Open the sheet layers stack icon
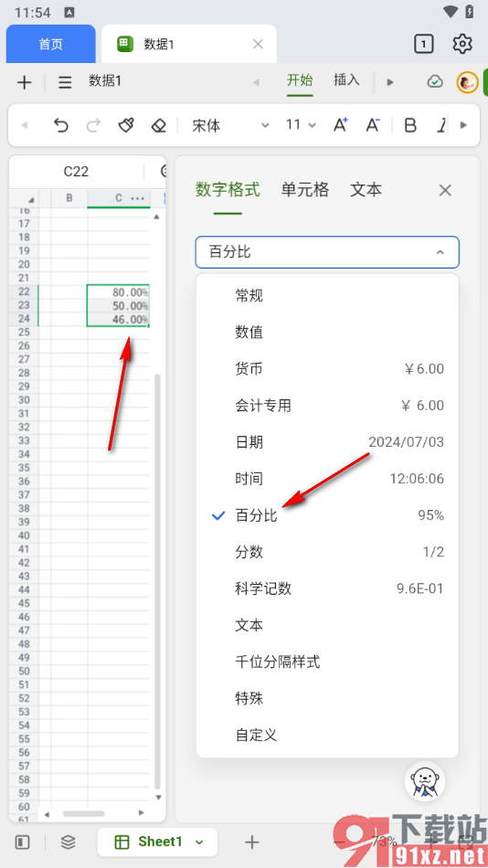Screen dimensions: 488x868 coord(68,842)
